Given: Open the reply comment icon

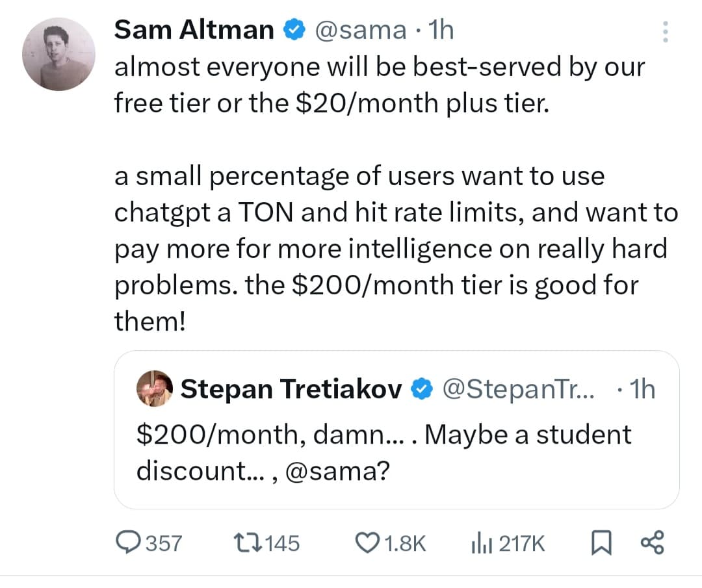Looking at the screenshot, I should [x=128, y=543].
